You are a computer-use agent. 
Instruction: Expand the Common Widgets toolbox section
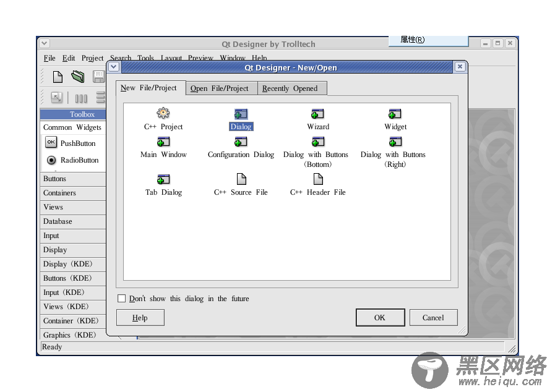(x=73, y=127)
